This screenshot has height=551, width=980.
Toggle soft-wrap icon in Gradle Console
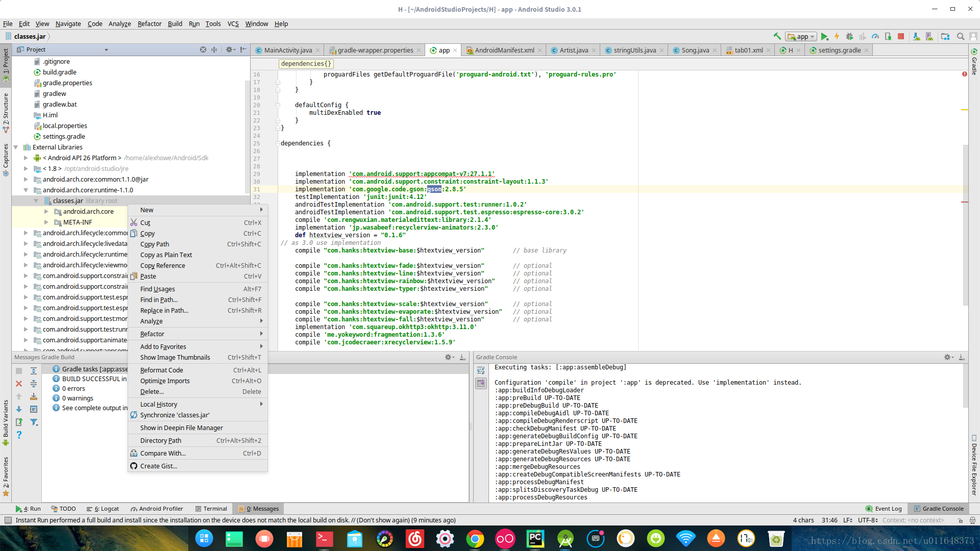tap(481, 371)
